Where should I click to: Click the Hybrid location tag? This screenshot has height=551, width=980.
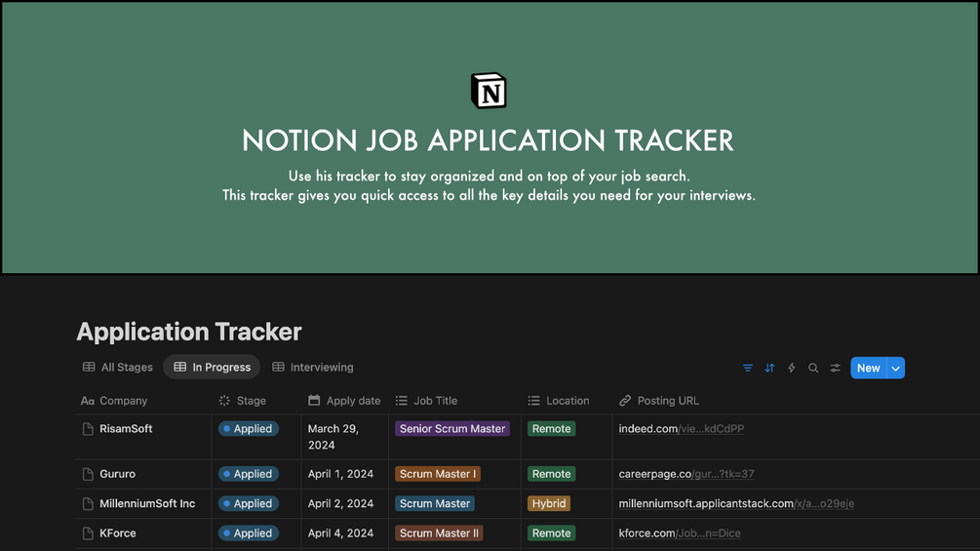coord(549,503)
